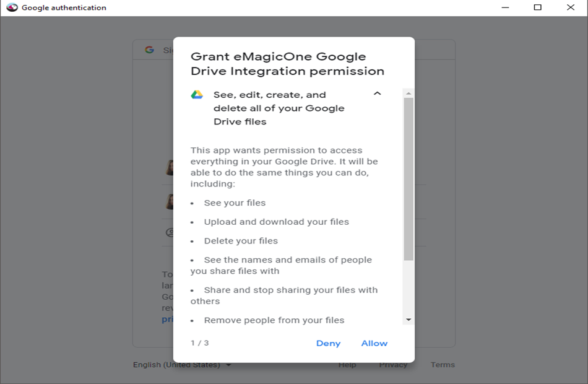This screenshot has height=384, width=588.
Task: Click the eMagicOne app icon in title bar
Action: [12, 7]
